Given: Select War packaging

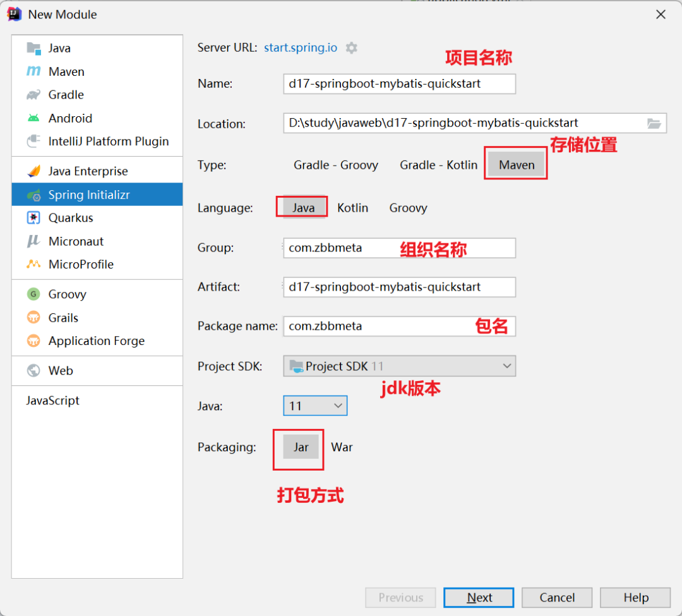Looking at the screenshot, I should (x=342, y=447).
